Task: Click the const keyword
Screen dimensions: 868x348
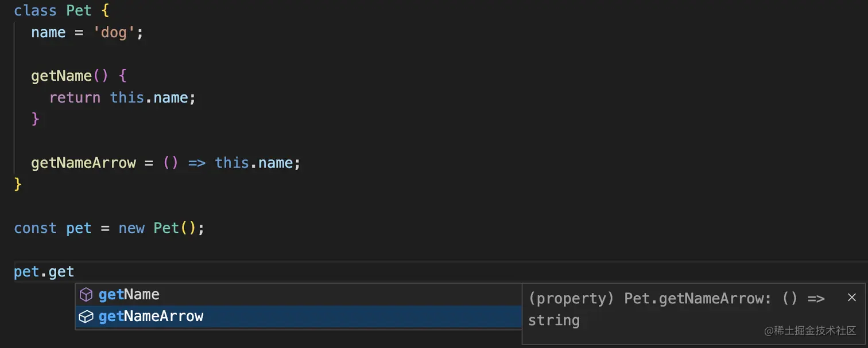Action: pos(36,228)
